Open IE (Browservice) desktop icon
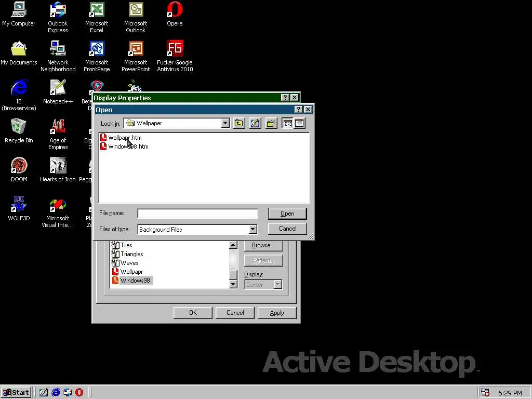This screenshot has height=399, width=532. click(x=19, y=96)
